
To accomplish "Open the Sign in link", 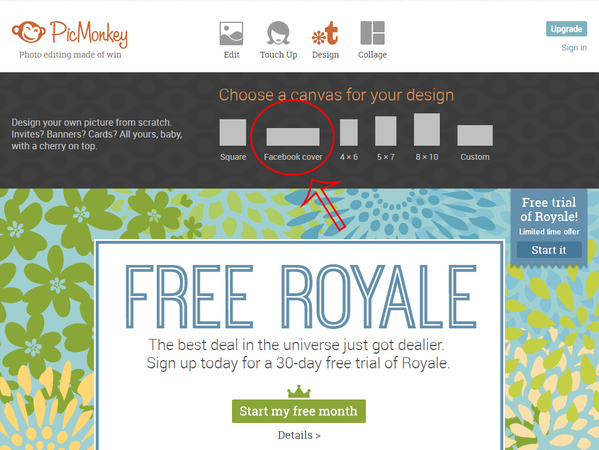I will [574, 48].
